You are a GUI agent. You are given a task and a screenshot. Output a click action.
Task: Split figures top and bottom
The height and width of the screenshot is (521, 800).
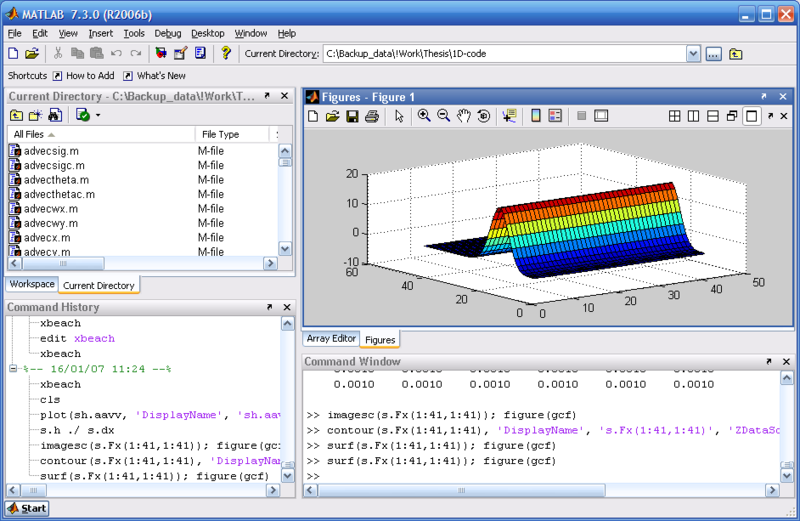tap(713, 116)
